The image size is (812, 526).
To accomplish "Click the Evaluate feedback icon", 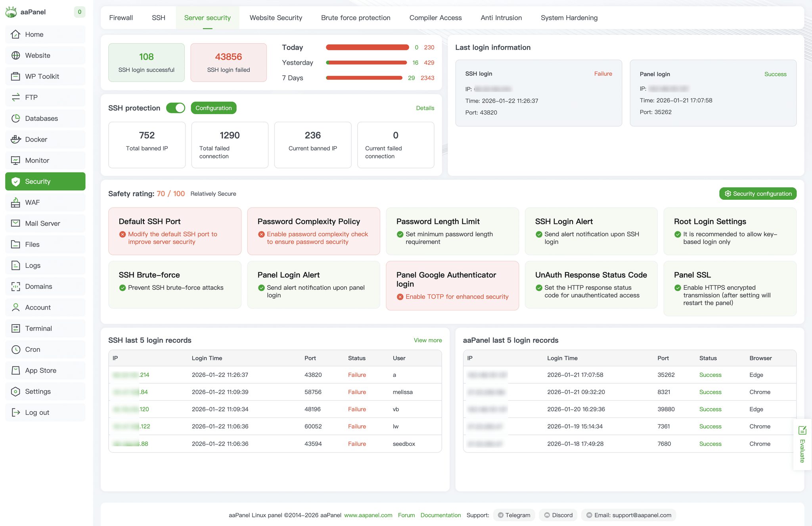I will (802, 430).
